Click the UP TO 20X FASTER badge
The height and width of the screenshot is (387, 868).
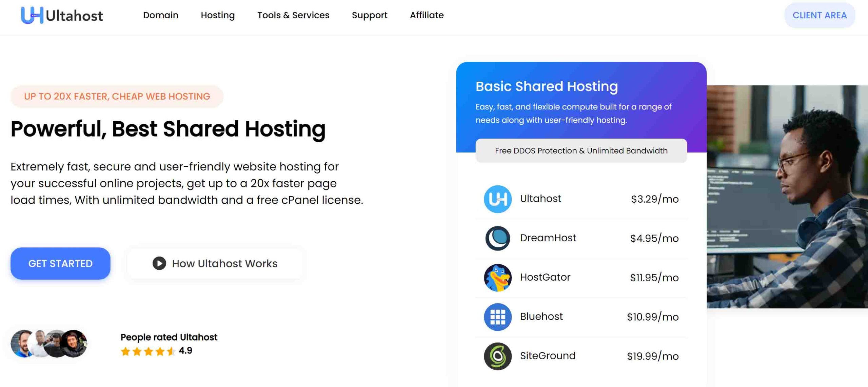117,96
